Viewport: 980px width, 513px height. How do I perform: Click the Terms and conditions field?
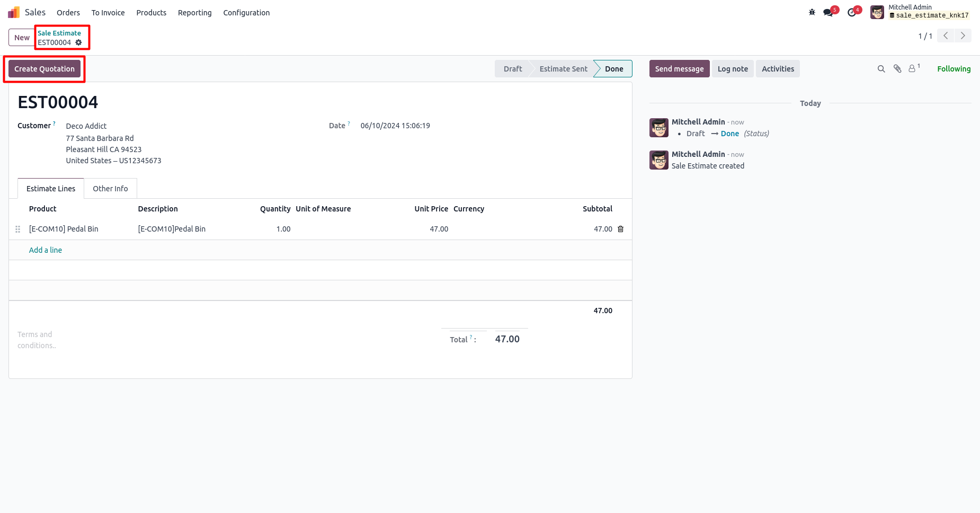pos(37,340)
